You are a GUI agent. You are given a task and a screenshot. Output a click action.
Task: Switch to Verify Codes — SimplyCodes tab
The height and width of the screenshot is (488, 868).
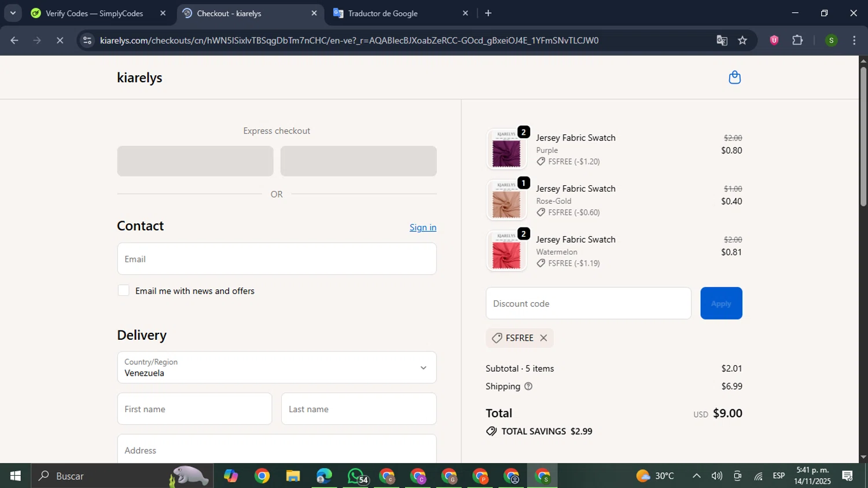pyautogui.click(x=94, y=13)
